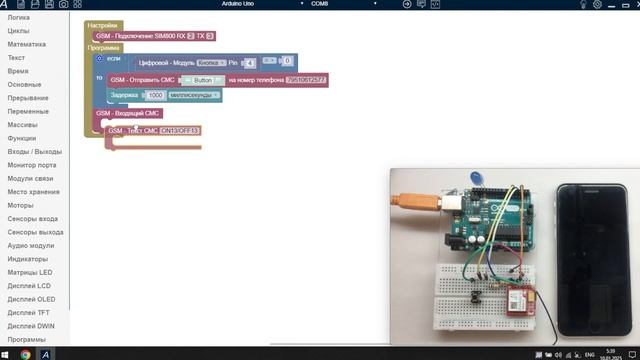Click the Arduino board photo thumbnail
Screen dimensions: 640x360
tap(515, 256)
